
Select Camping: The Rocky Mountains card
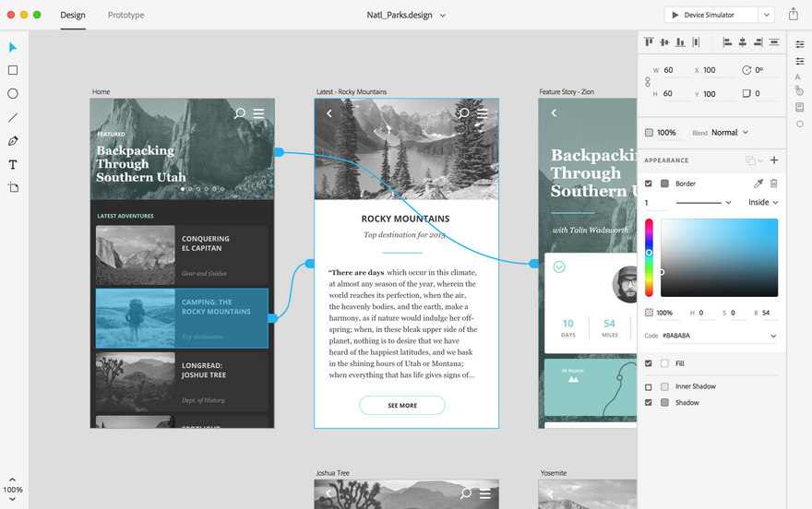182,318
